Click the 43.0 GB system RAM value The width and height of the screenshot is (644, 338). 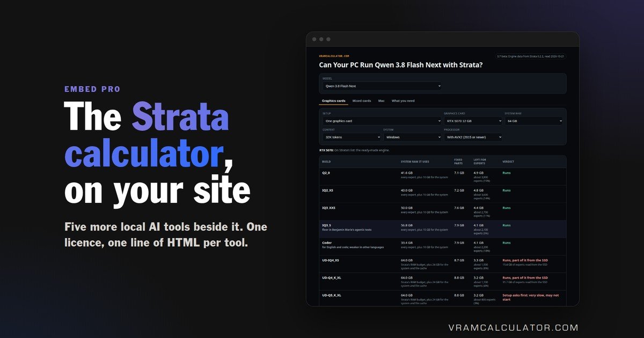click(407, 190)
